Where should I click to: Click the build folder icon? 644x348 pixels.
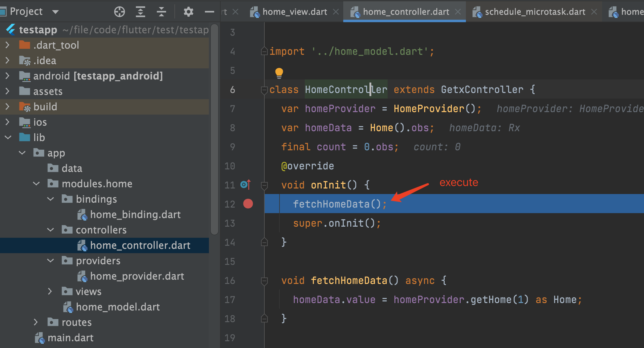tap(25, 107)
